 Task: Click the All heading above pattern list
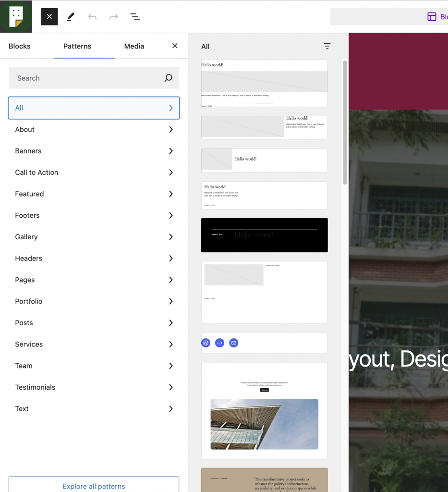206,47
